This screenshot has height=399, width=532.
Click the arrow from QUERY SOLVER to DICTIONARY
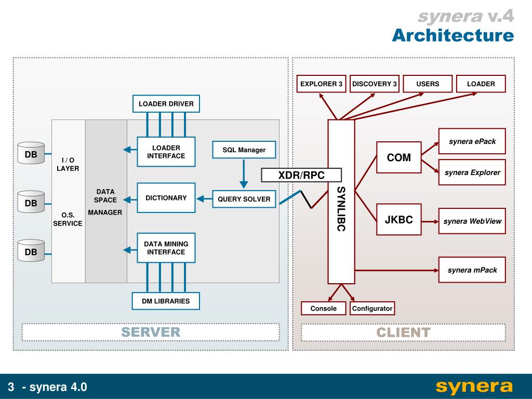click(x=204, y=199)
